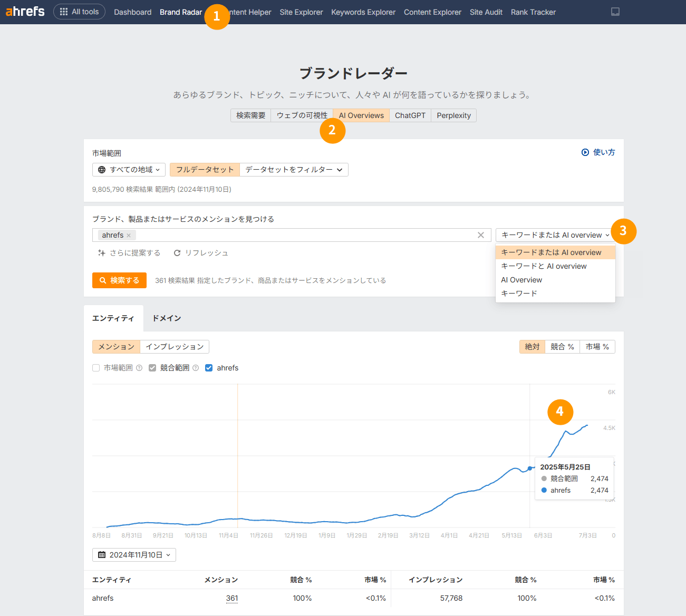This screenshot has width=686, height=616.
Task: Select AI Overview from the open dropdown
Action: tap(521, 279)
